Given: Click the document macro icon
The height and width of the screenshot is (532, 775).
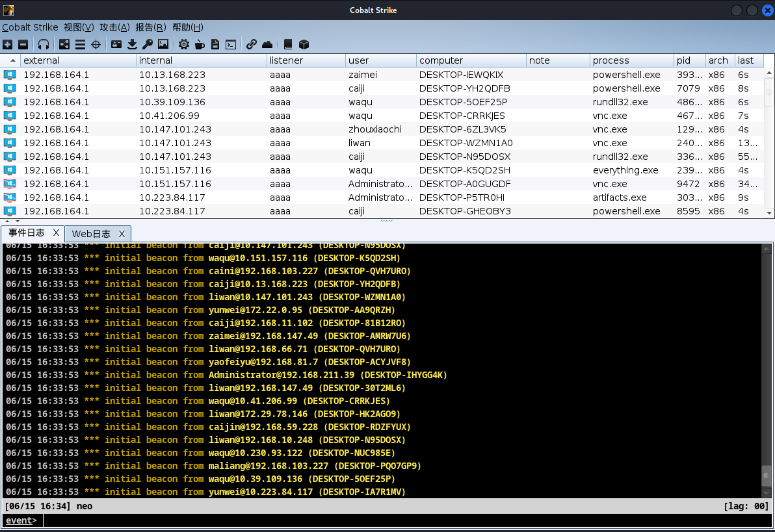Looking at the screenshot, I should click(215, 44).
